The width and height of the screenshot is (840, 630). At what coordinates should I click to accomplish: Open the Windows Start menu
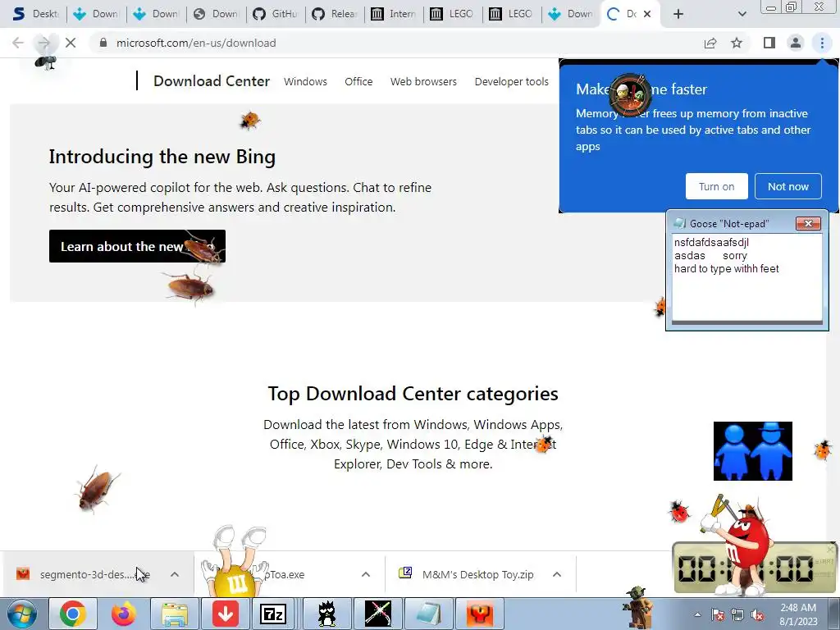coord(21,614)
